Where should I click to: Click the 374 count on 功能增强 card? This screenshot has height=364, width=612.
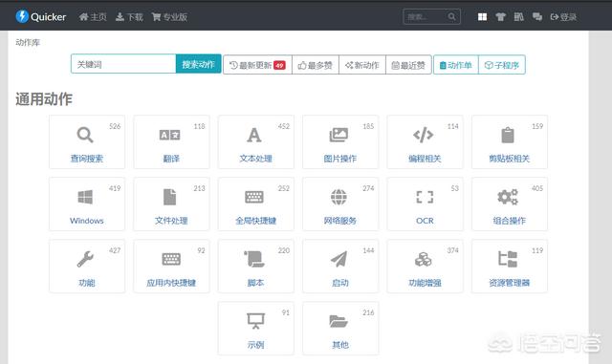452,250
